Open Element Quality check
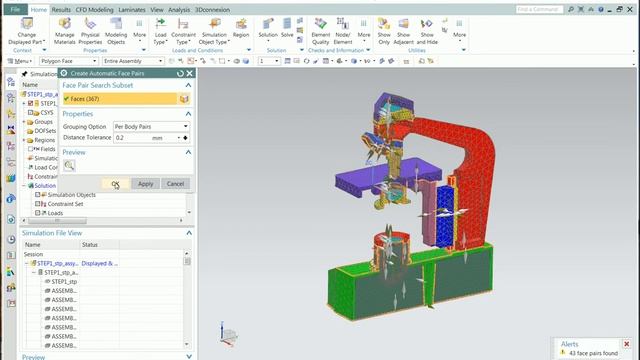This screenshot has height=360, width=640. [320, 31]
